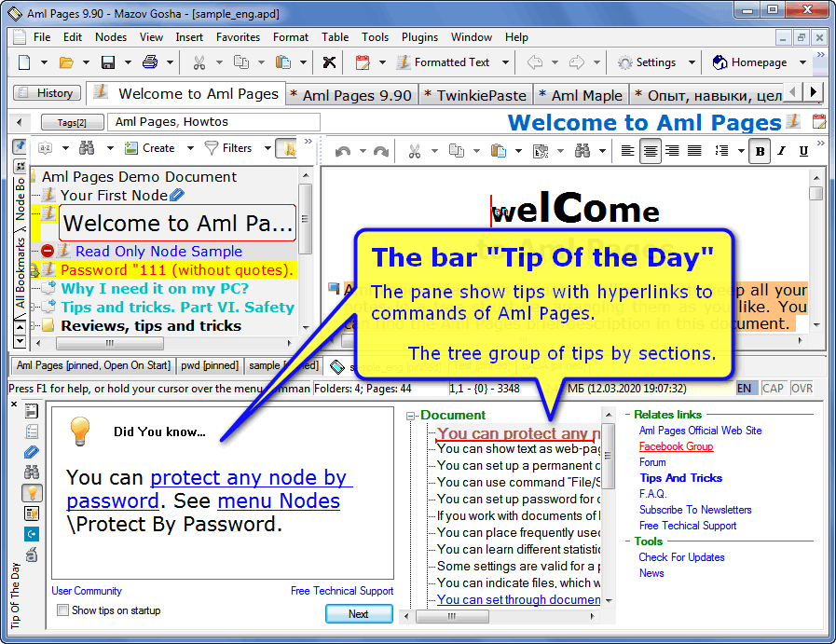Image resolution: width=836 pixels, height=644 pixels.
Task: Toggle center alignment button
Action: [x=650, y=151]
